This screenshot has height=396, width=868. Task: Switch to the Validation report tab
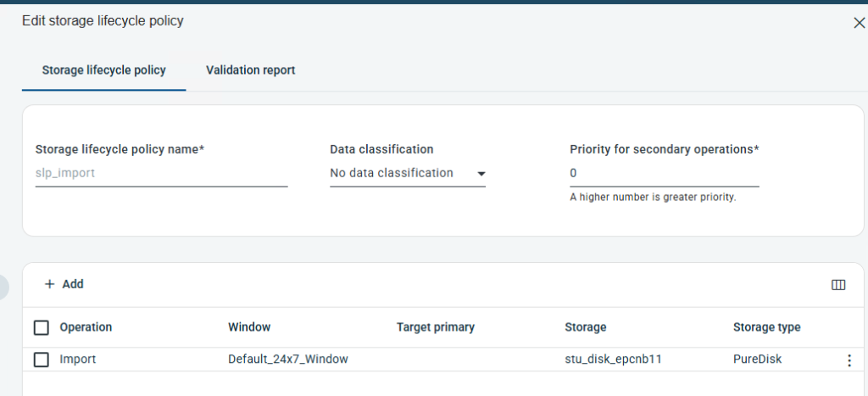coord(250,70)
